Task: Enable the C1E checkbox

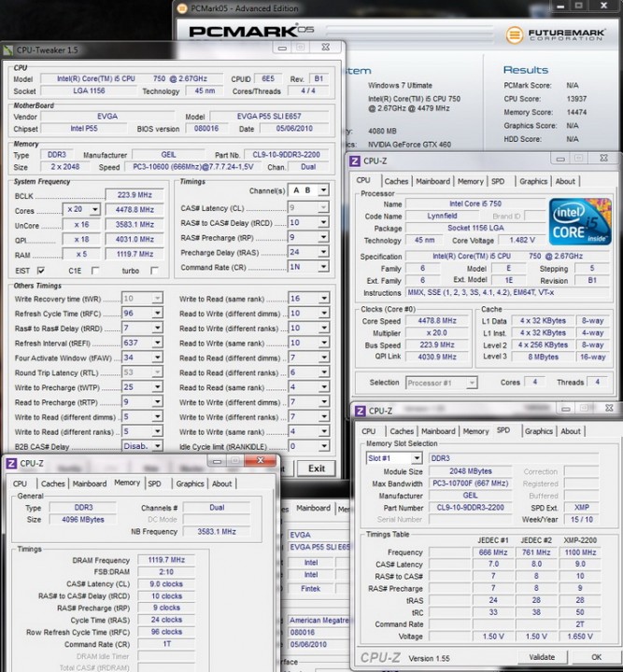Action: pyautogui.click(x=95, y=271)
